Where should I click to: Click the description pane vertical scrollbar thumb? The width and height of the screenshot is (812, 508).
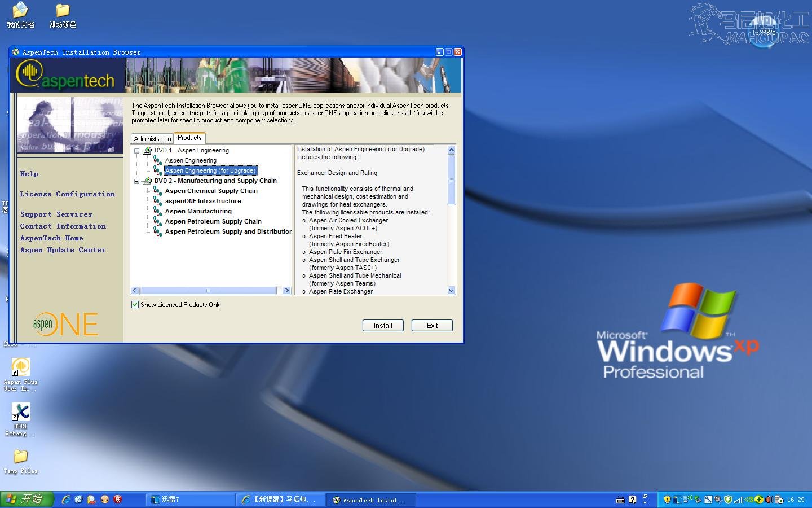click(x=451, y=180)
